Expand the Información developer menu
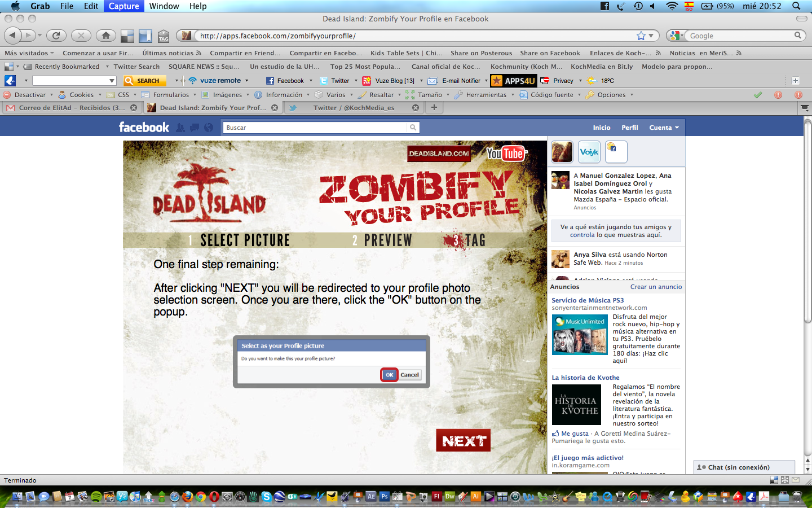The width and height of the screenshot is (812, 508). point(283,95)
